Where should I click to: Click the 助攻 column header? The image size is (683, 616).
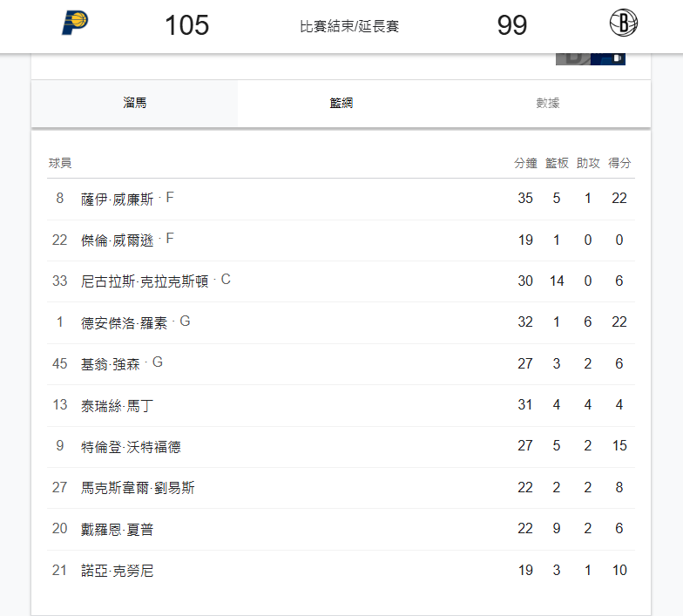tap(588, 163)
